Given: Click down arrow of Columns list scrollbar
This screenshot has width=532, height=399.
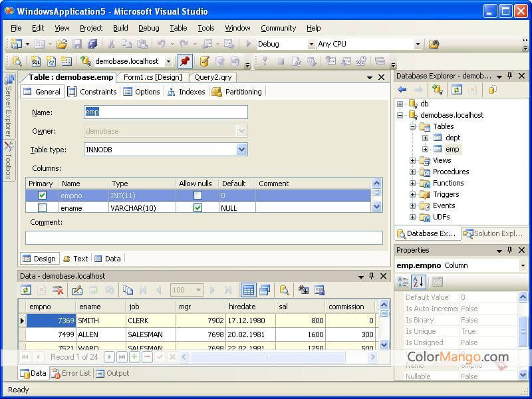Looking at the screenshot, I should [376, 206].
